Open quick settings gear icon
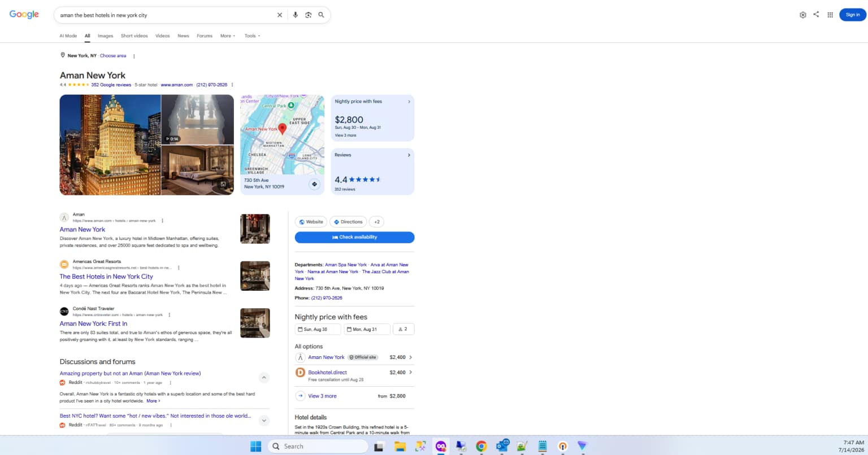The image size is (868, 455). click(x=802, y=15)
